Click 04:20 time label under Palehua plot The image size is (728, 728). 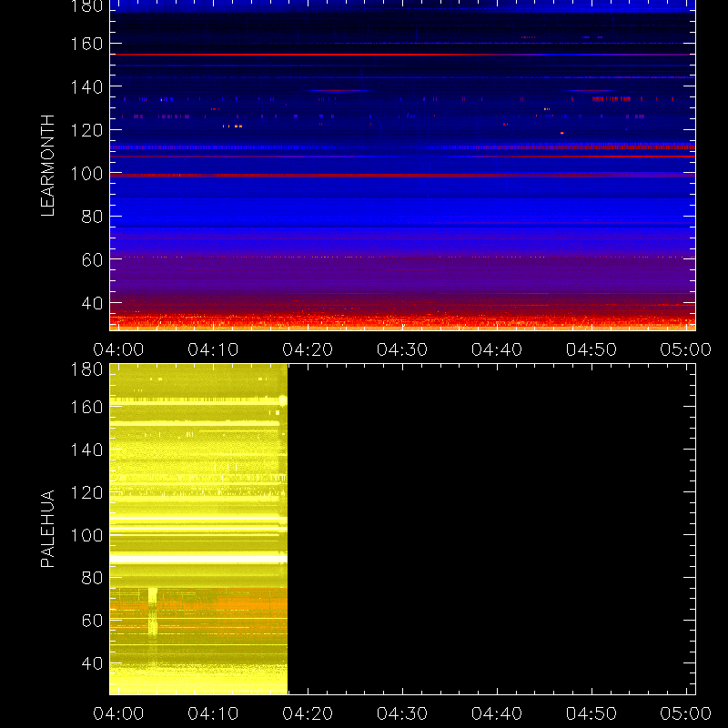click(308, 713)
